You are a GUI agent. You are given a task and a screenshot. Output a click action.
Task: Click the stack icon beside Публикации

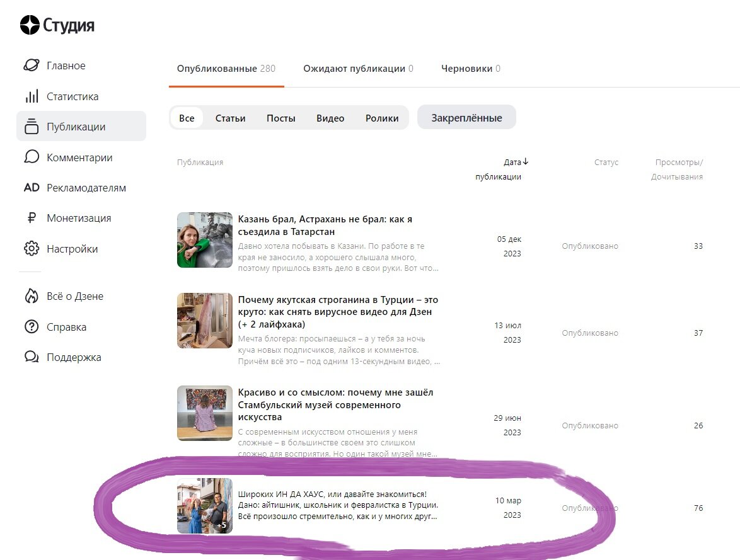pyautogui.click(x=32, y=127)
